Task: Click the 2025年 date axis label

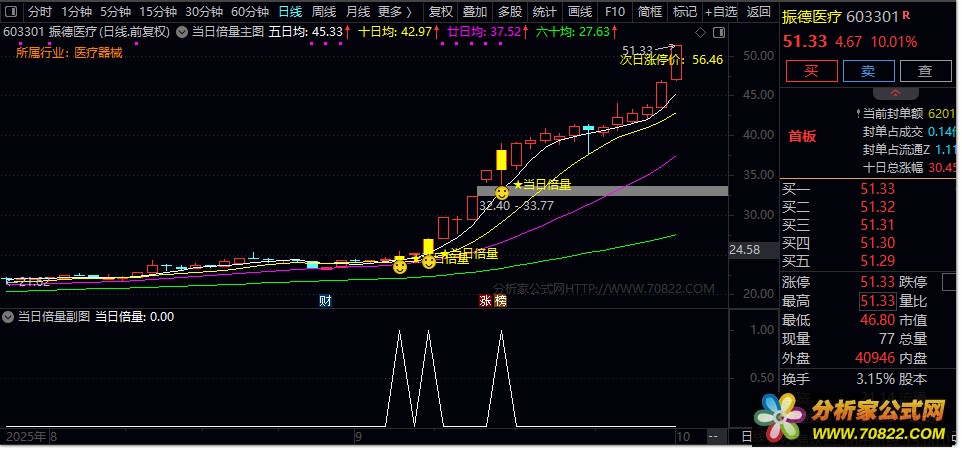Action: (x=26, y=437)
